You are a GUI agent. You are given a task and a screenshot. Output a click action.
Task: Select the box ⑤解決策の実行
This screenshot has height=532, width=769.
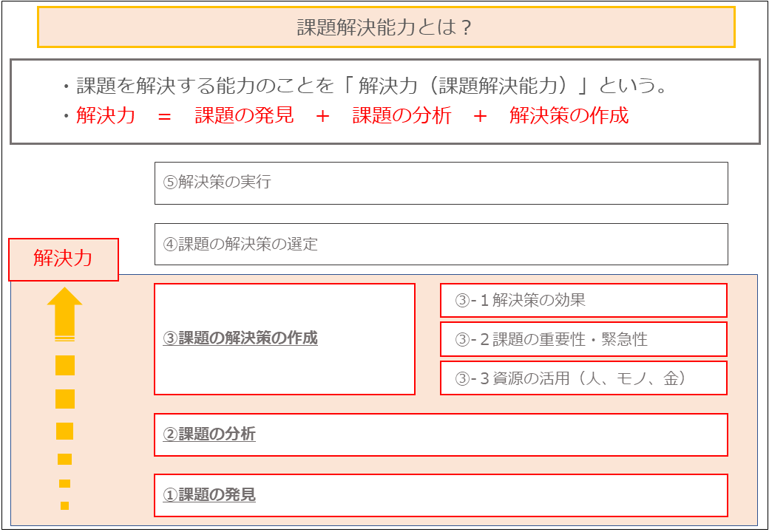coord(441,183)
